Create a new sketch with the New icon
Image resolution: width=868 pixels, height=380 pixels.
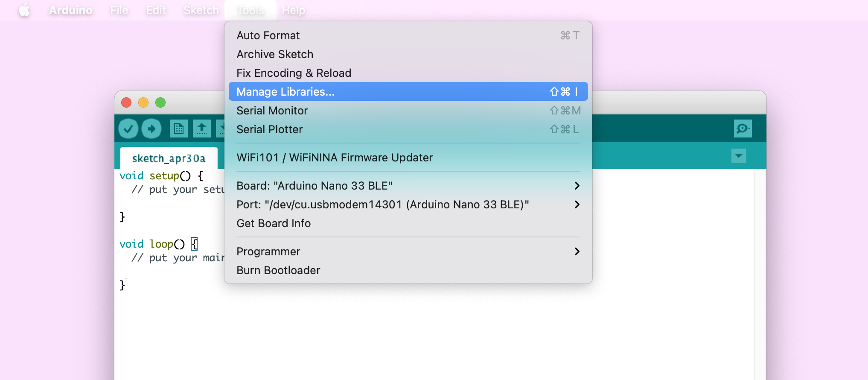179,129
